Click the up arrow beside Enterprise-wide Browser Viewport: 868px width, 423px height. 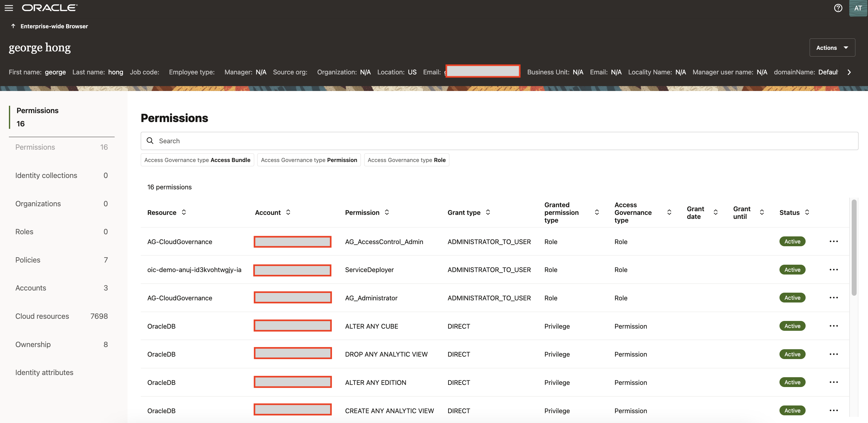pos(13,26)
